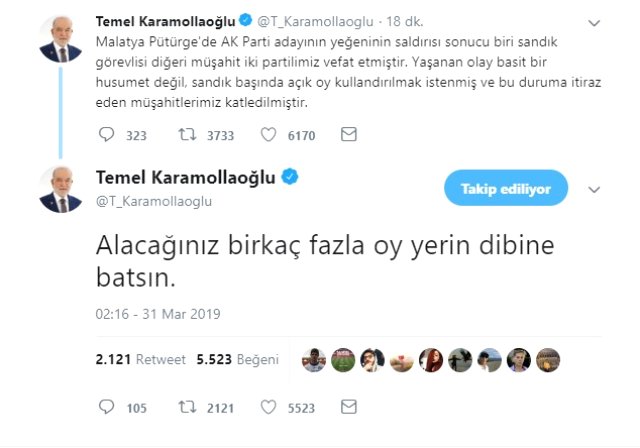Click the first tweet's profile avatar
The width and height of the screenshot is (640, 448).
pyautogui.click(x=61, y=37)
